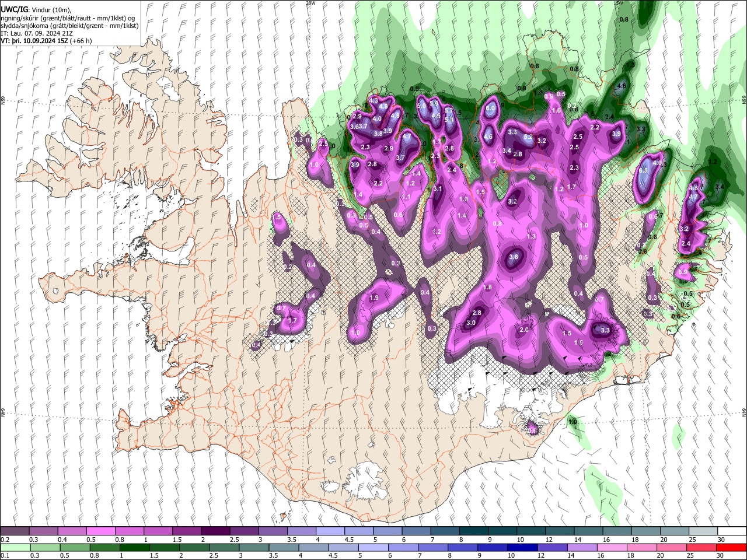Screen dimensions: 747x560
Task: Click the bold 'VT: þri. 10.09.2024 15Z' text
Action: click(34, 41)
